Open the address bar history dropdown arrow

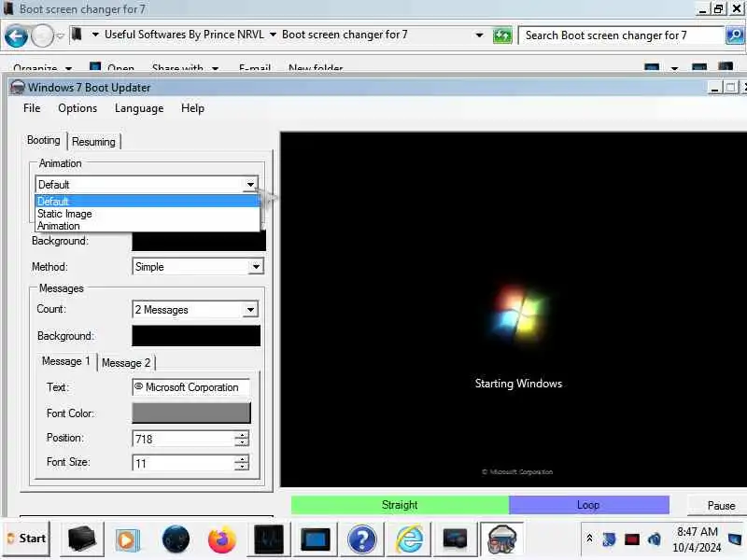(479, 35)
